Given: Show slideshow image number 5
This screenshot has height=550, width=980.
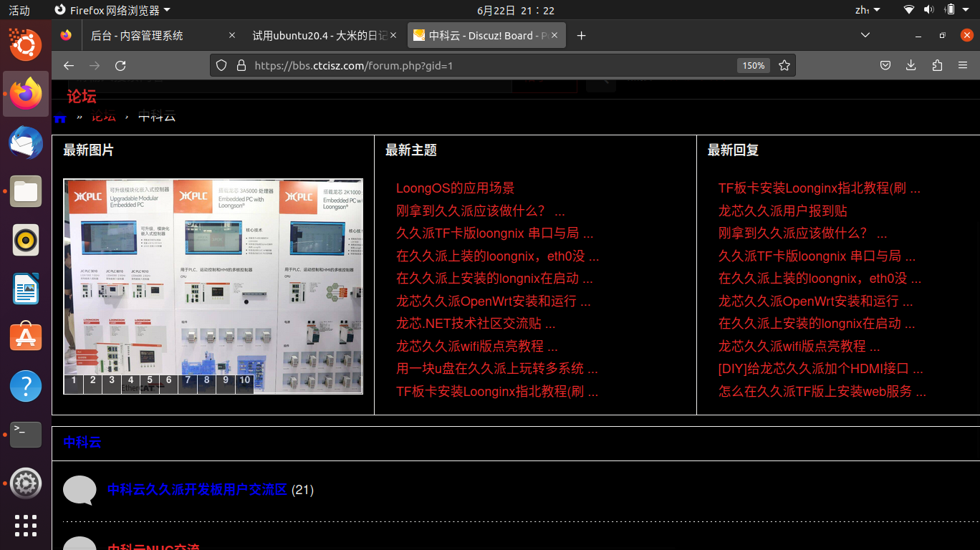Looking at the screenshot, I should (x=150, y=383).
